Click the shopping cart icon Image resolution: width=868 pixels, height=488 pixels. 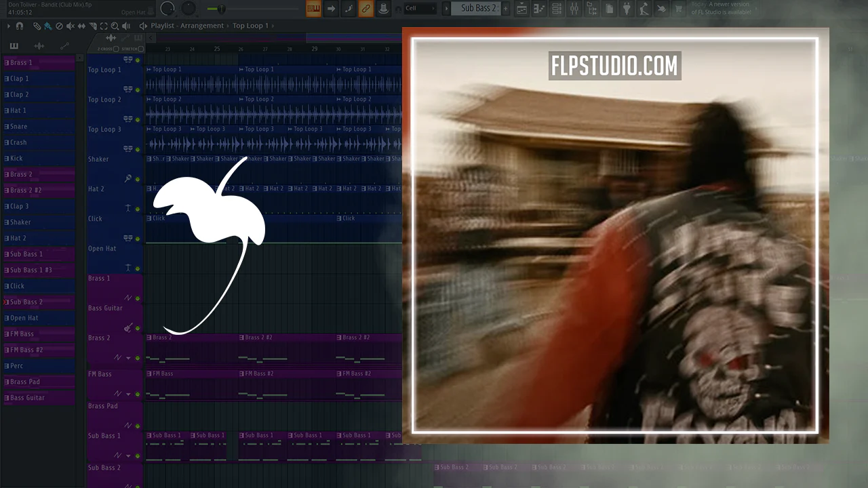tap(678, 9)
